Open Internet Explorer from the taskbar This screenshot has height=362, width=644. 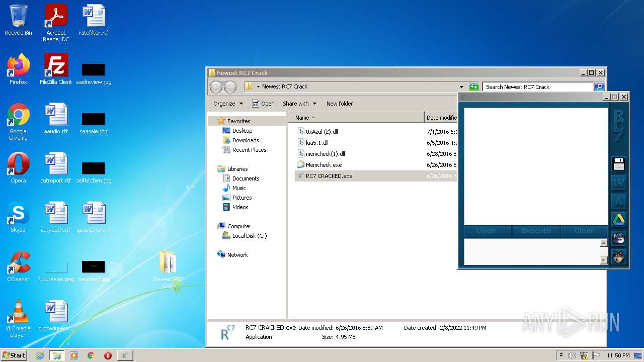(x=40, y=355)
